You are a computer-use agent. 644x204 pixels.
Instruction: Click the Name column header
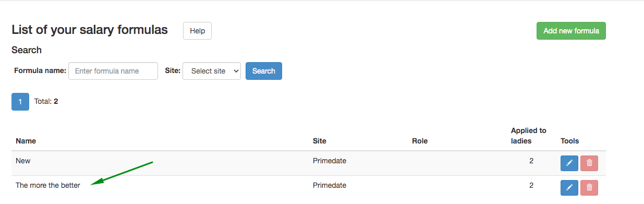tap(26, 141)
